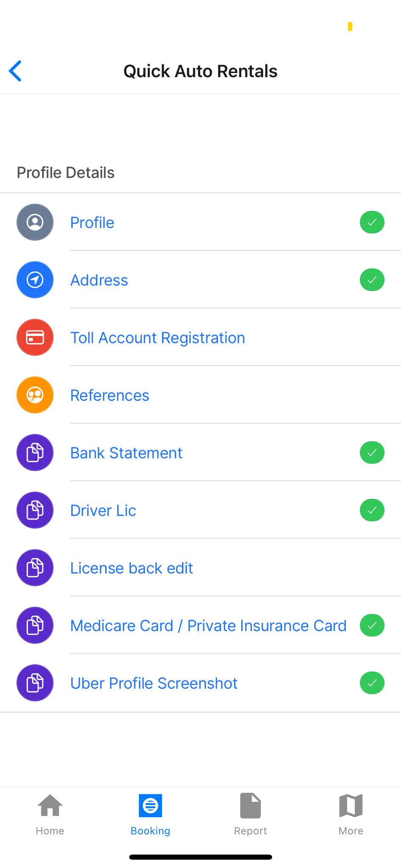This screenshot has height=868, width=401.
Task: Tap the purple License back edit icon
Action: pos(35,568)
